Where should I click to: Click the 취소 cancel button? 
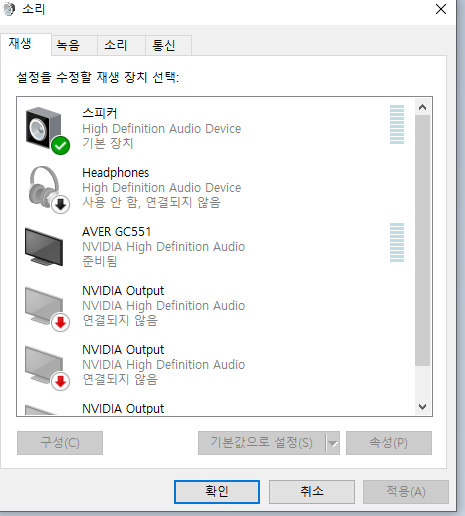coord(312,492)
